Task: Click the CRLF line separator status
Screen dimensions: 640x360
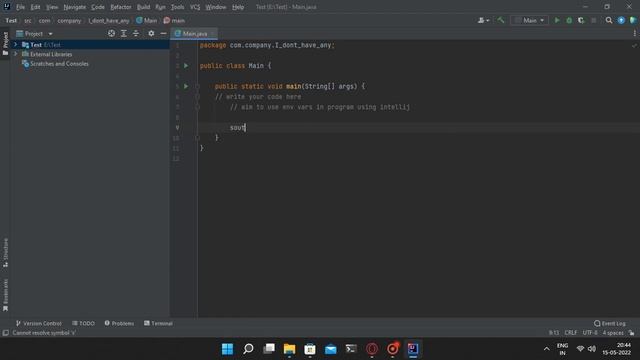Action: 571,333
